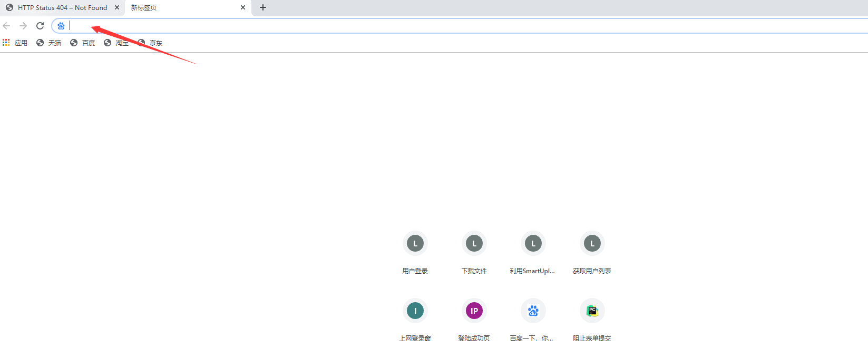Click the 登陆成功页 label text

pos(474,339)
